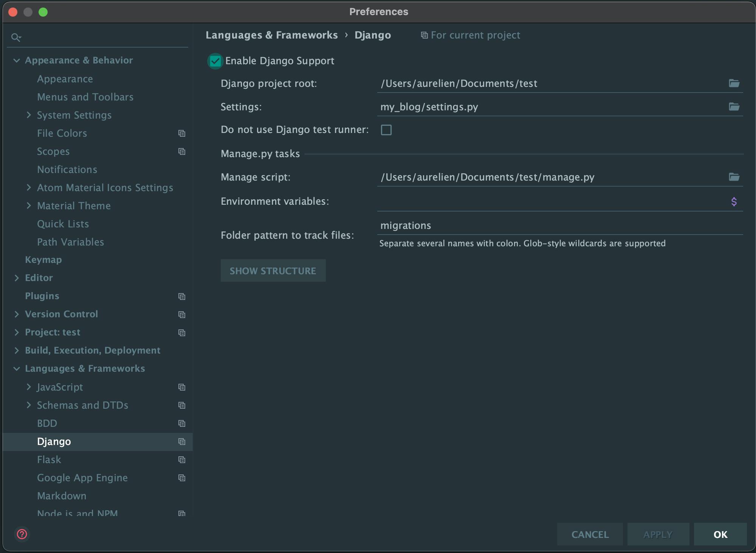
Task: Click project-level icon next to Flask
Action: tap(182, 460)
